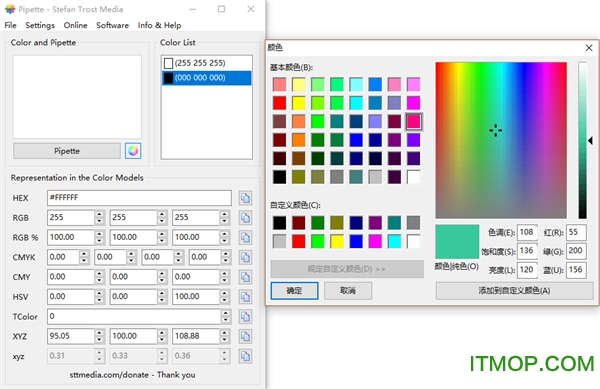
Task: Copy the XYZ row values
Action: click(245, 337)
